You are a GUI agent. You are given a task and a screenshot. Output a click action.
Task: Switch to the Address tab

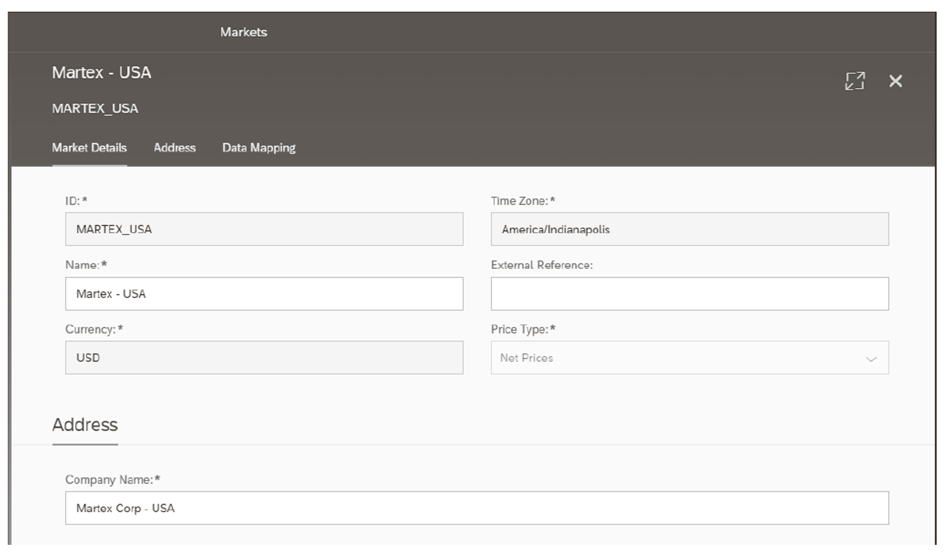(x=174, y=148)
